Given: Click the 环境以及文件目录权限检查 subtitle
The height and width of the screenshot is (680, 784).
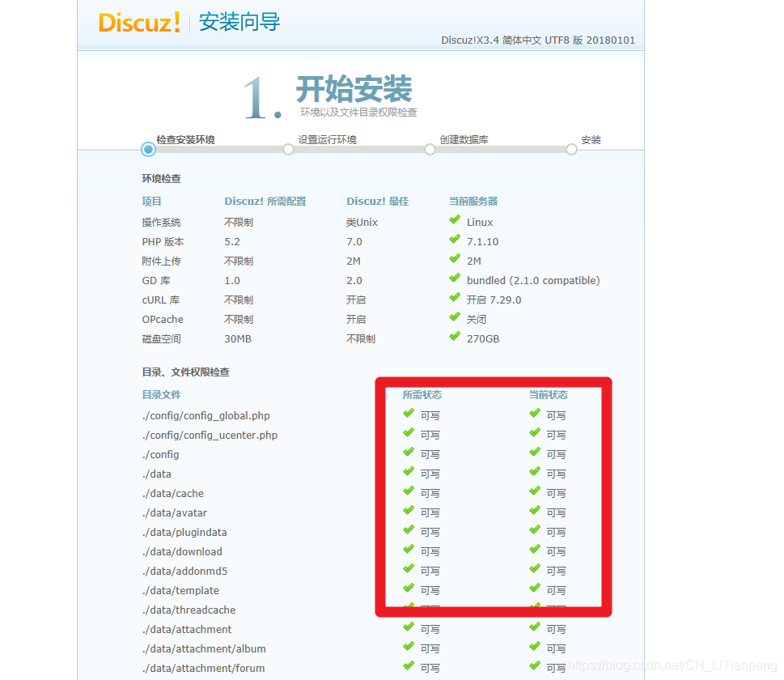Looking at the screenshot, I should [358, 112].
